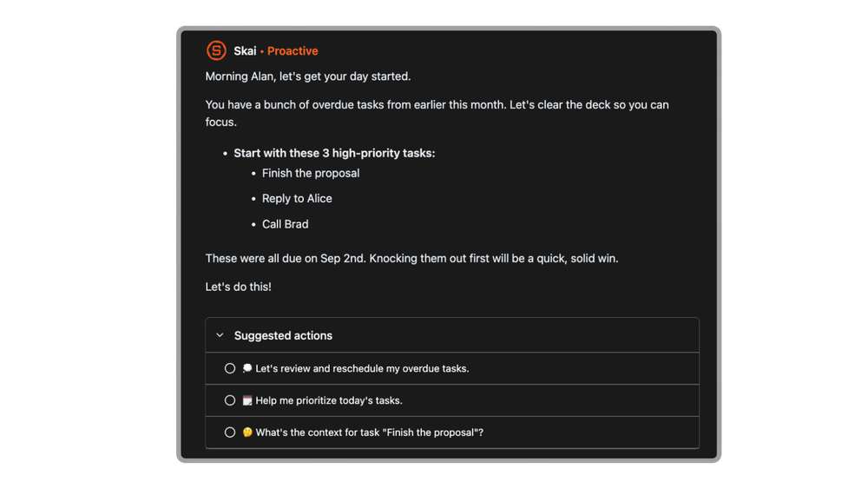
Task: Click the Skai logo icon
Action: coord(216,51)
